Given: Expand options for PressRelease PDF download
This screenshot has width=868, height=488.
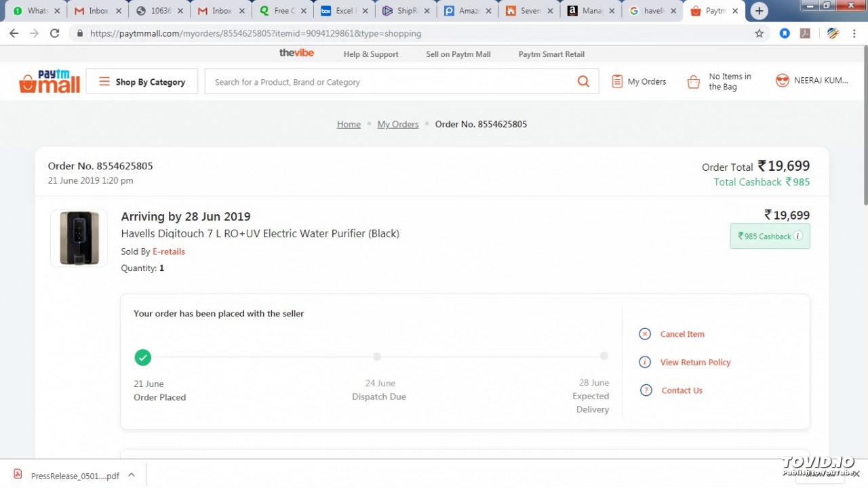Looking at the screenshot, I should pyautogui.click(x=132, y=475).
